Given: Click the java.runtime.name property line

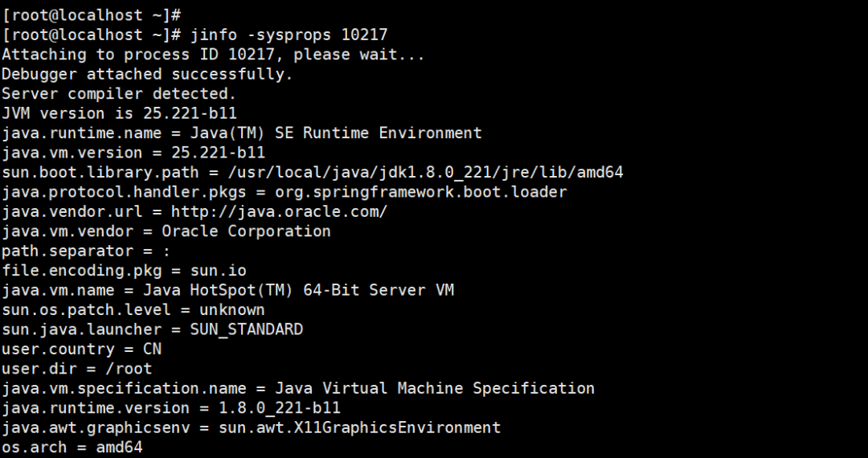Looking at the screenshot, I should point(241,133).
